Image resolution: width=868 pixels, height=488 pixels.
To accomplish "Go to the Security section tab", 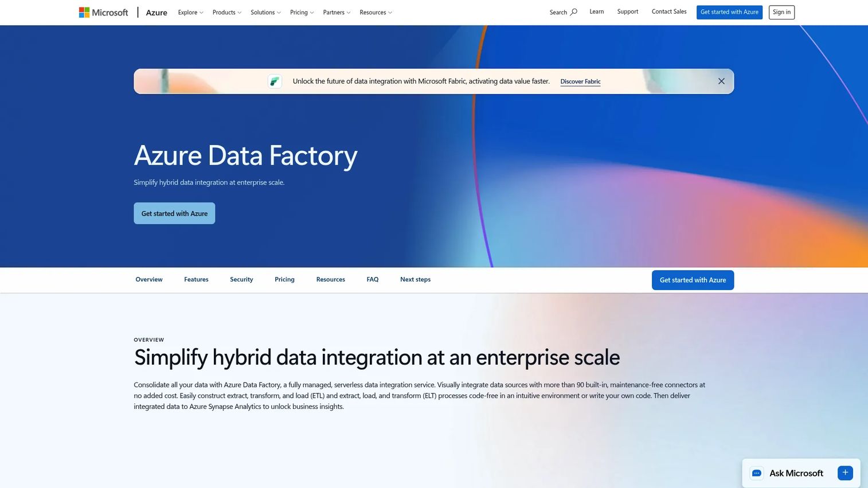I will (241, 280).
